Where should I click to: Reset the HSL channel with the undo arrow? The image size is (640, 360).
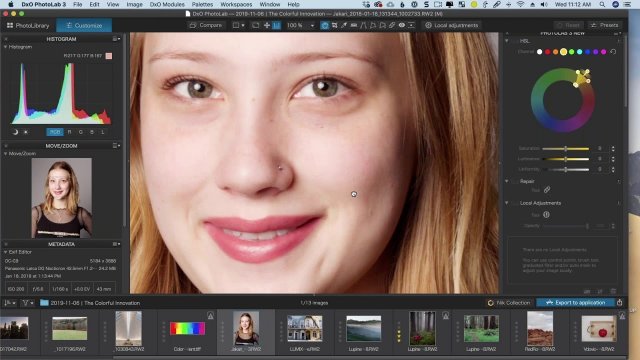(613, 52)
